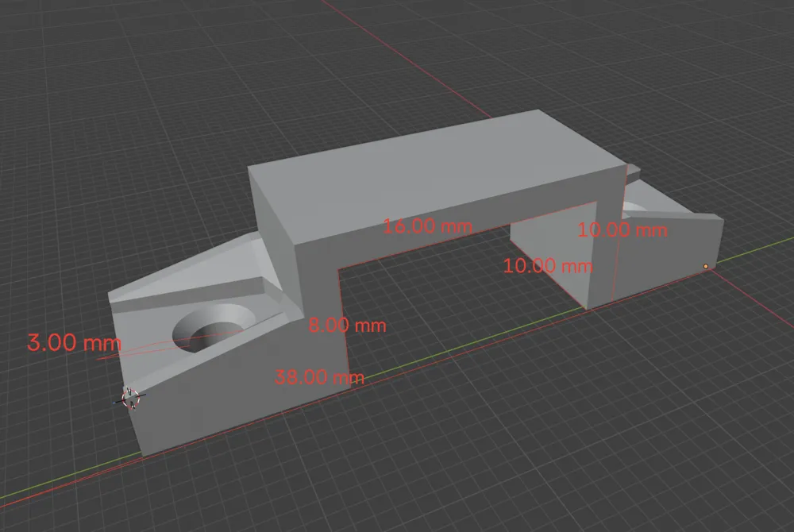Click the upper 10.00 mm label
Image resolution: width=794 pixels, height=532 pixels.
[x=622, y=229]
